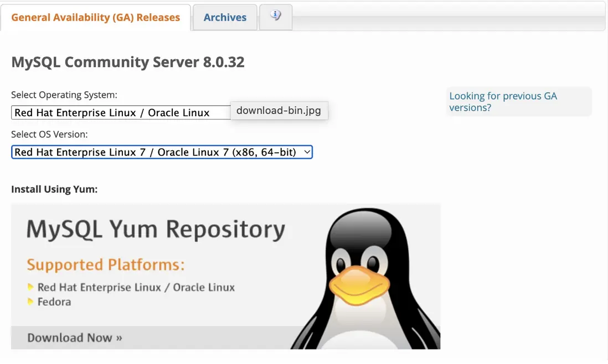Click Download Now in the Yum banner
The width and height of the screenshot is (608, 364).
coord(75,337)
